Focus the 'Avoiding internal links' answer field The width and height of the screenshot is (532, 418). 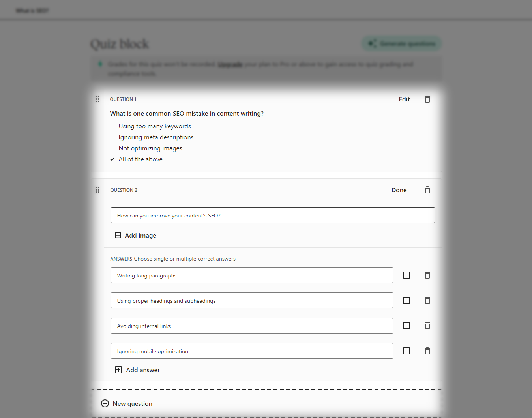click(x=252, y=326)
